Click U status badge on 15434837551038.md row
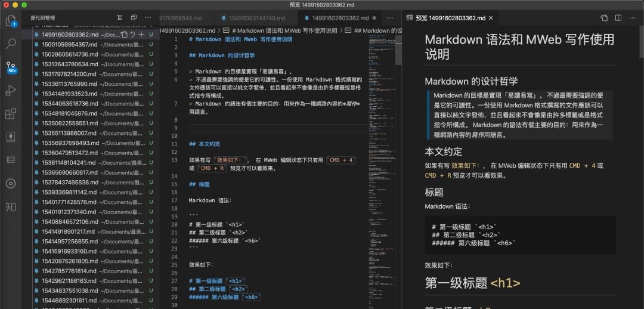 (151, 291)
